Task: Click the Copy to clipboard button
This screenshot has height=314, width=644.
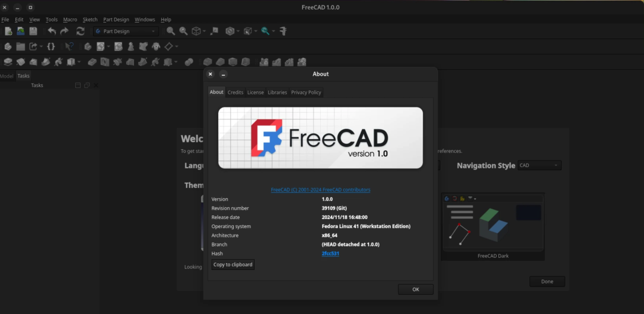Action: point(233,264)
